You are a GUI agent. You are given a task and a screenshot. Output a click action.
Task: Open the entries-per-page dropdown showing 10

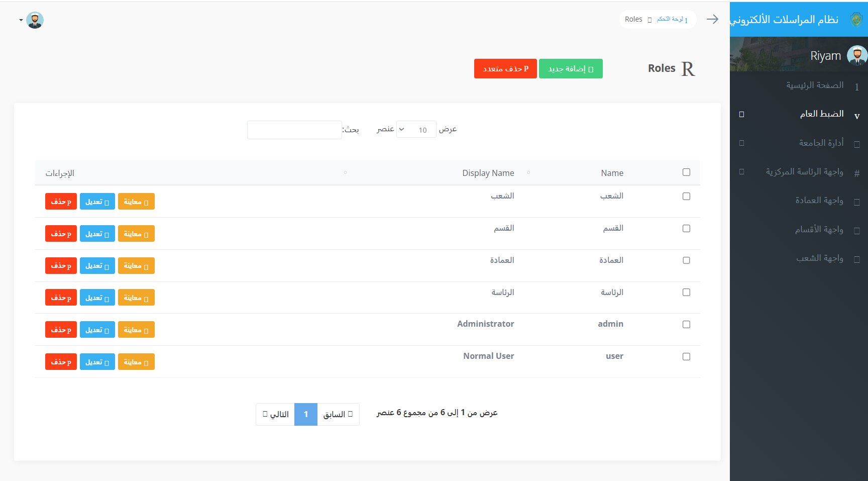click(x=416, y=130)
